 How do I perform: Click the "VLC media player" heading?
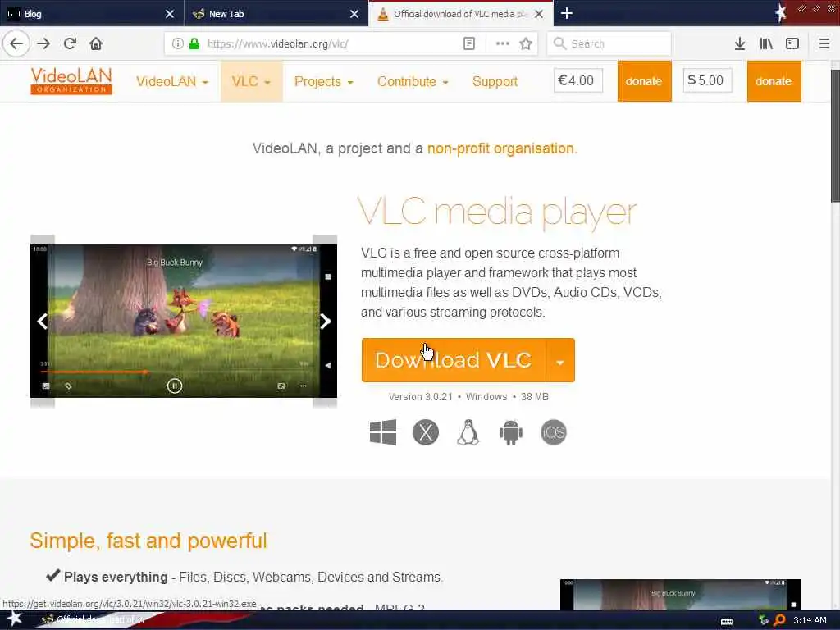[496, 212]
